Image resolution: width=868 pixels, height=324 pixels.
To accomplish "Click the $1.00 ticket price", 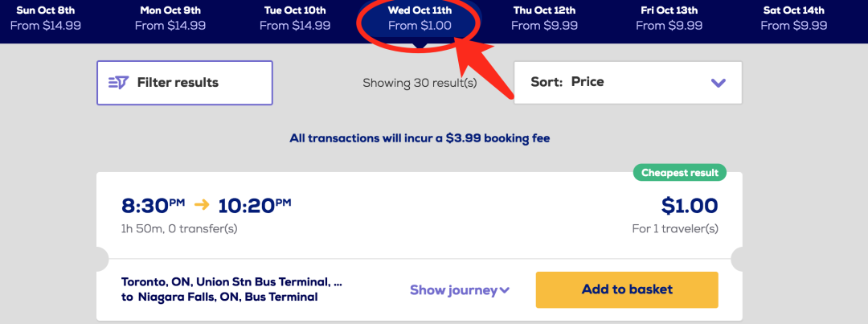I will [690, 206].
